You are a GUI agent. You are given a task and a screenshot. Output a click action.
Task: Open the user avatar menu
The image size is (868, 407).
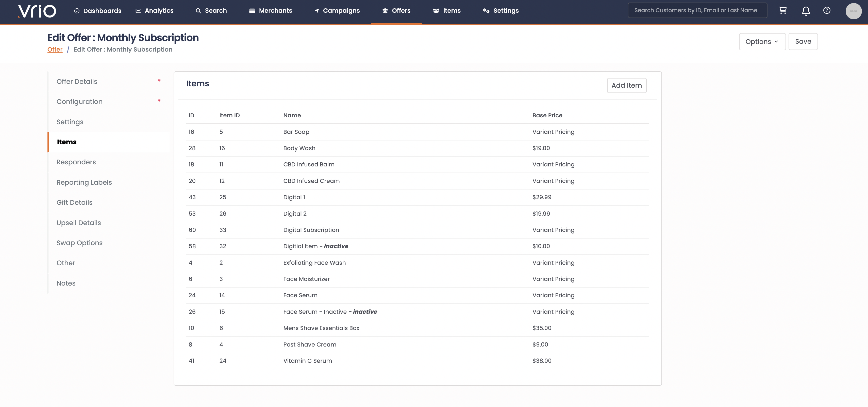coord(854,11)
